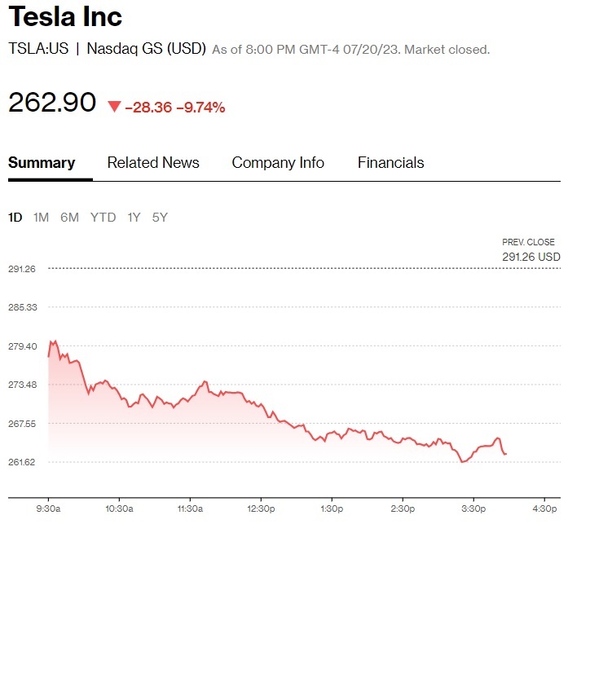
Task: Go to the Company Info tab
Action: [278, 163]
